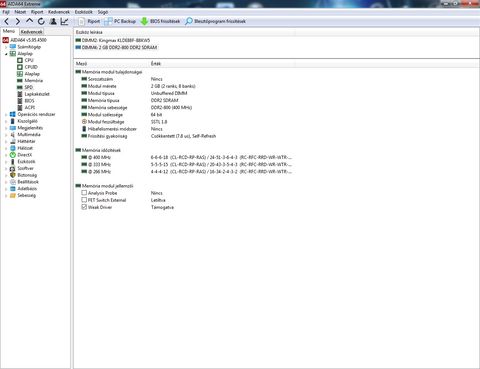Expand the Háttértár tree node arrow
480x369 pixels.
pyautogui.click(x=6, y=141)
